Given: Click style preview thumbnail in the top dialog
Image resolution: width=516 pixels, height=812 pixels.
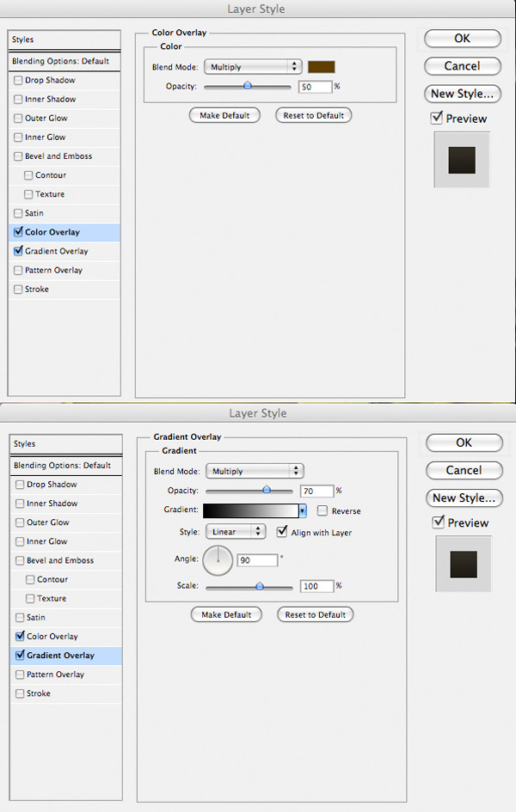Looking at the screenshot, I should pyautogui.click(x=462, y=160).
